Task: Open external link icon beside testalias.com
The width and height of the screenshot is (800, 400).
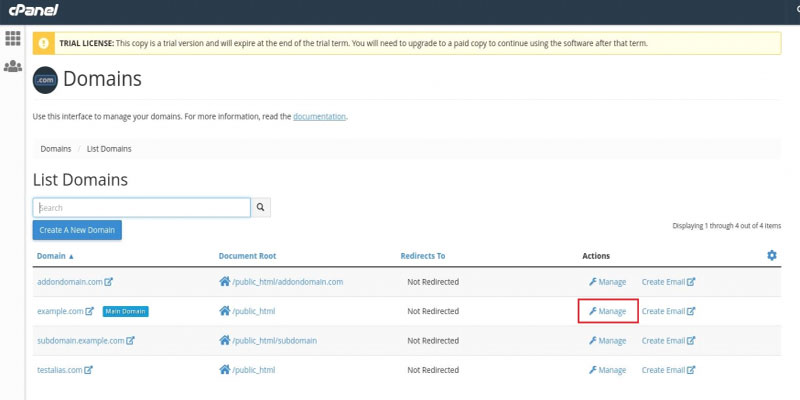Action: 89,370
